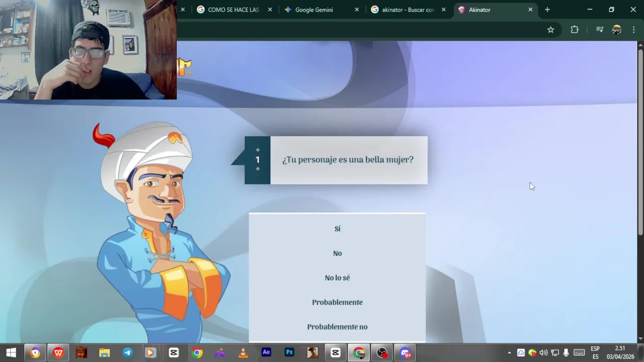Open the Chrome extensions puzzle icon
644x362 pixels.
(575, 30)
